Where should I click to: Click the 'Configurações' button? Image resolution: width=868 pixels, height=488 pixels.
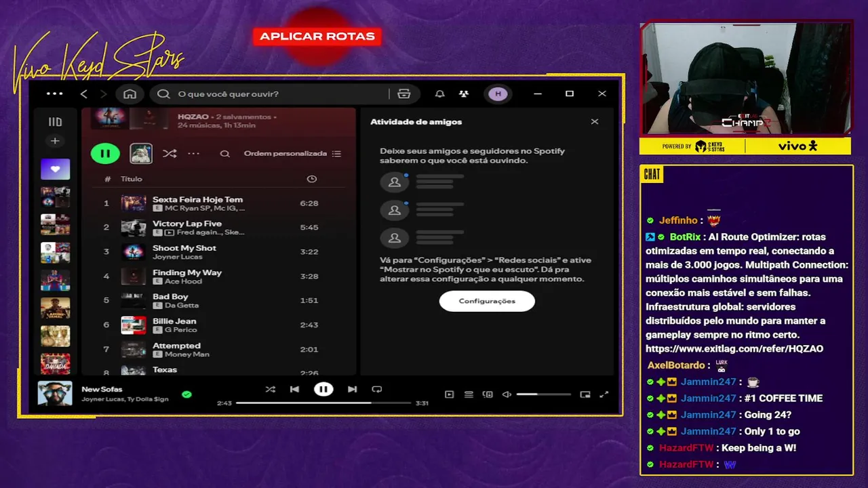[487, 301]
